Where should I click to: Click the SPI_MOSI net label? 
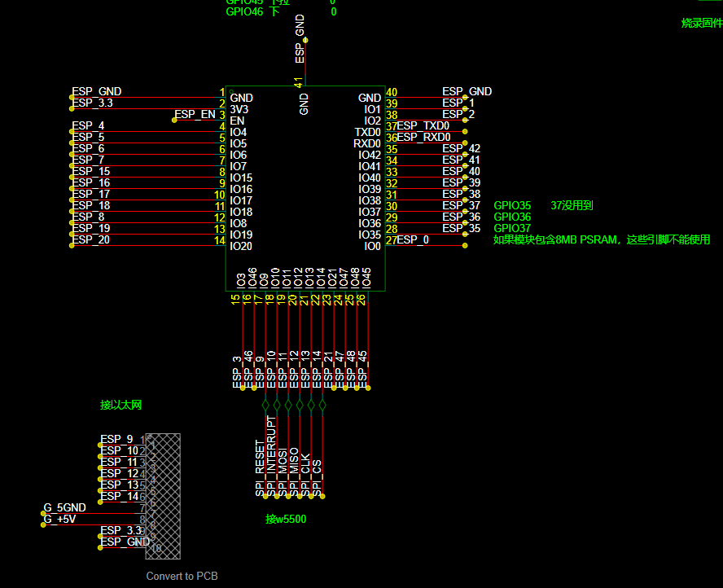tap(283, 472)
